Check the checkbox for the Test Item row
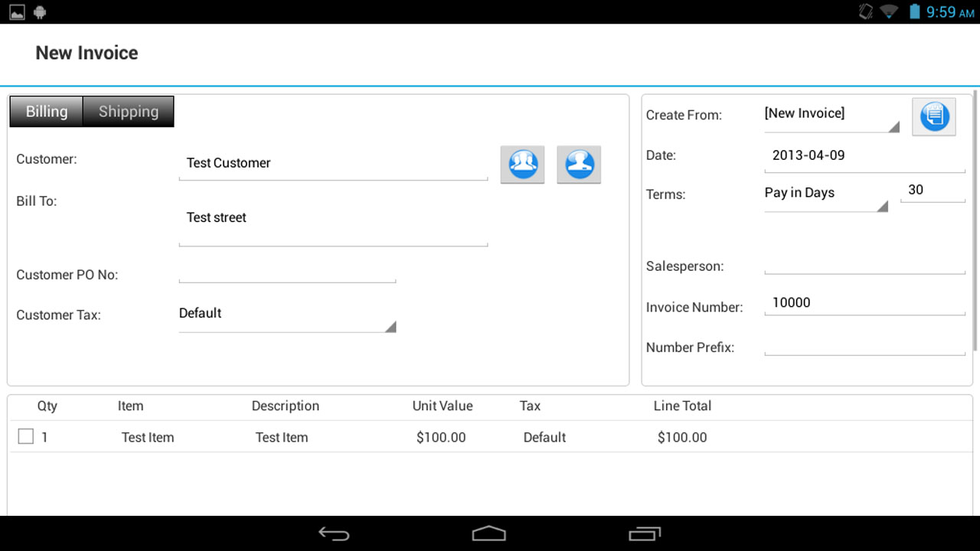 pos(25,435)
